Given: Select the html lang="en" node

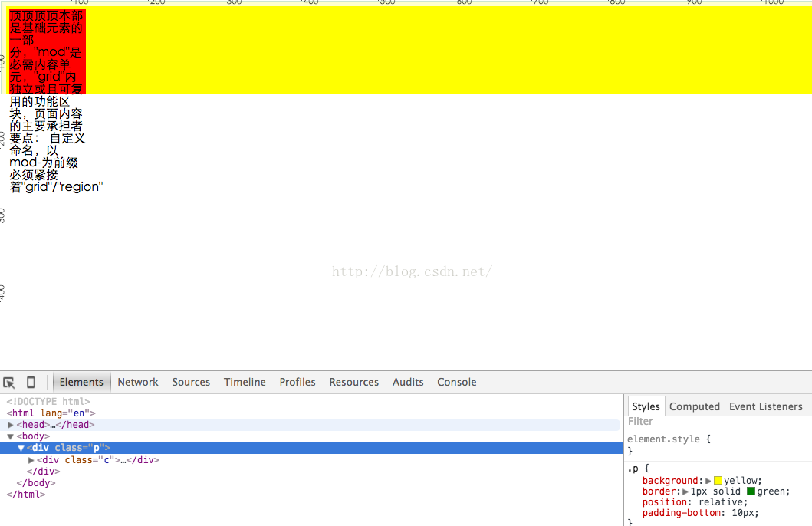Looking at the screenshot, I should [x=51, y=413].
